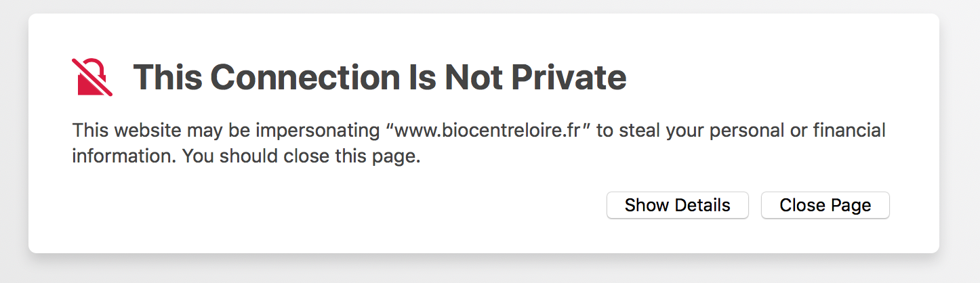Screen dimensions: 980x283
Task: Click the word "steal" in the warning text
Action: pyautogui.click(x=638, y=130)
